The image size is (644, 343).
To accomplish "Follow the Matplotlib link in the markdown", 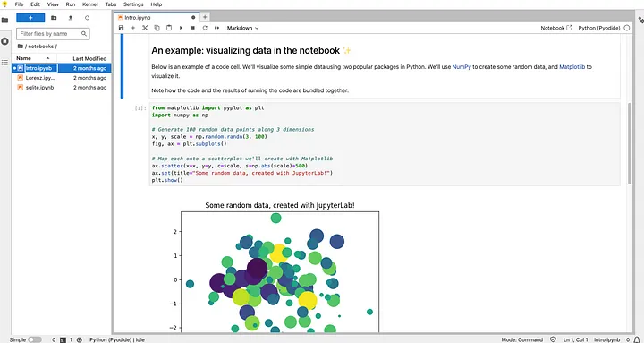I will point(572,66).
